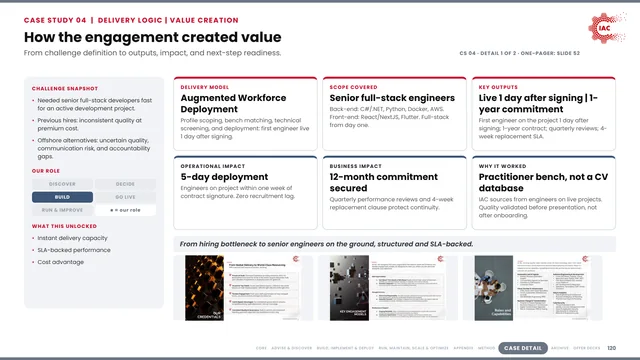640x360 pixels.
Task: Click the 'Our Role' heading
Action: pos(46,171)
